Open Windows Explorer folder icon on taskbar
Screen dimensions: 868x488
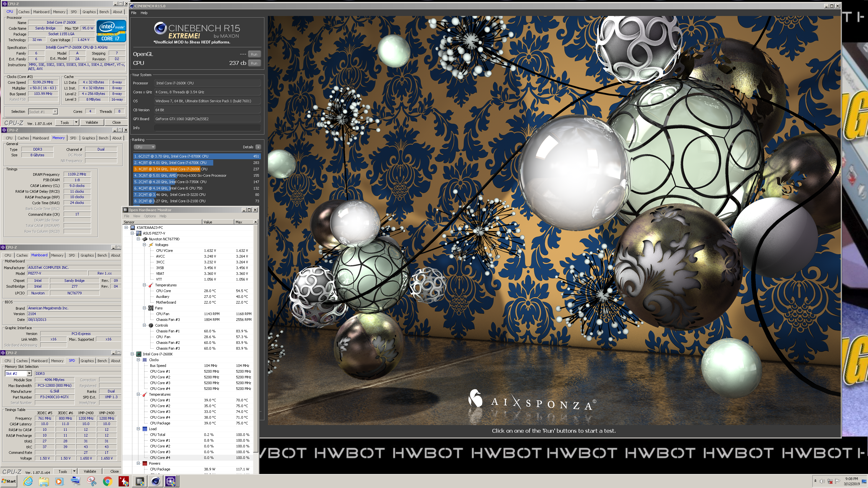[x=44, y=481]
